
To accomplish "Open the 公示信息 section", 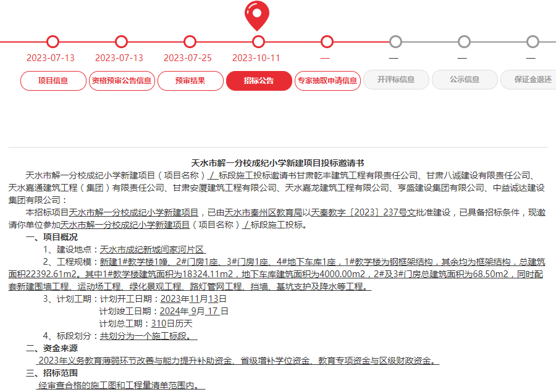I will [465, 81].
